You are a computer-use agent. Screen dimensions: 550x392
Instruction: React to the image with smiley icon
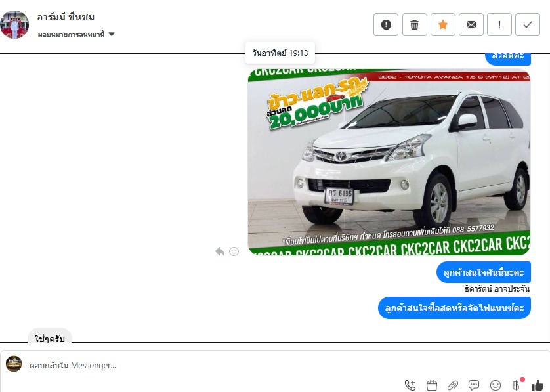click(x=234, y=251)
